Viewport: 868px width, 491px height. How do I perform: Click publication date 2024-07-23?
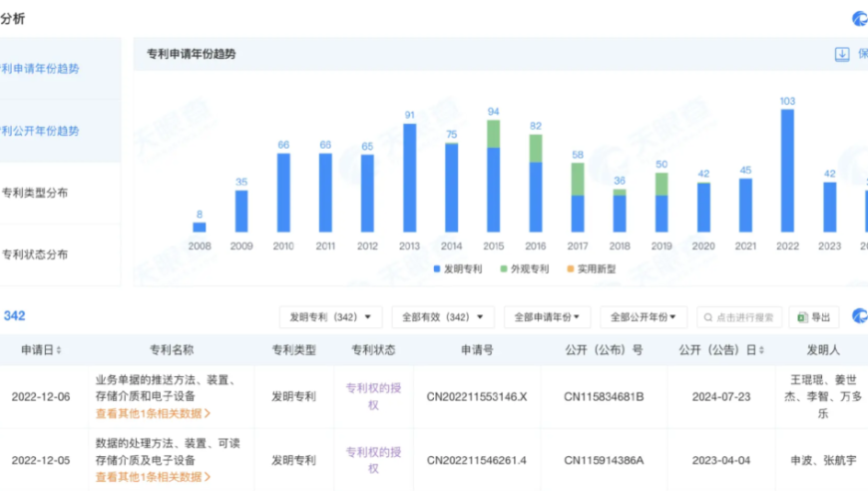(721, 397)
